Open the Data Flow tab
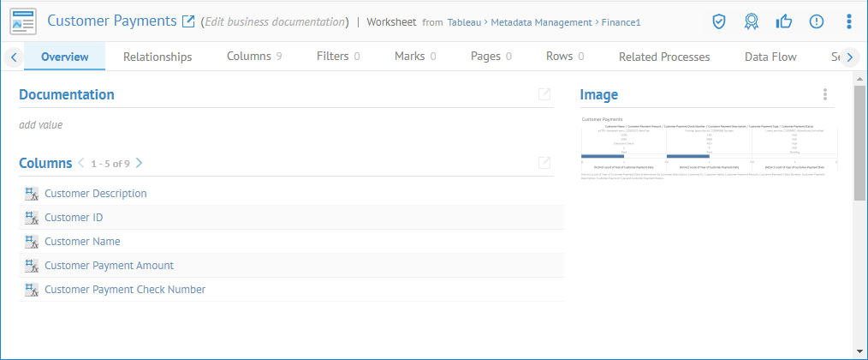868x360 pixels. [770, 57]
